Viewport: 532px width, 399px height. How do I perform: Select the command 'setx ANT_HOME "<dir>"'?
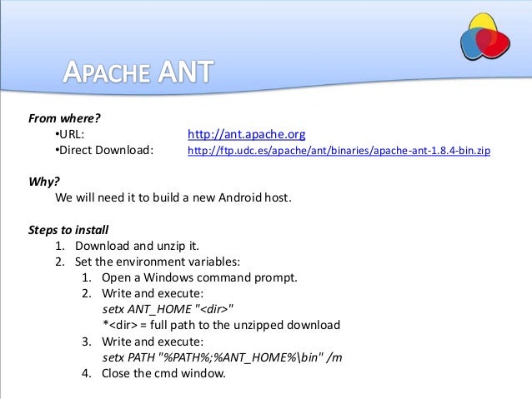pyautogui.click(x=168, y=309)
